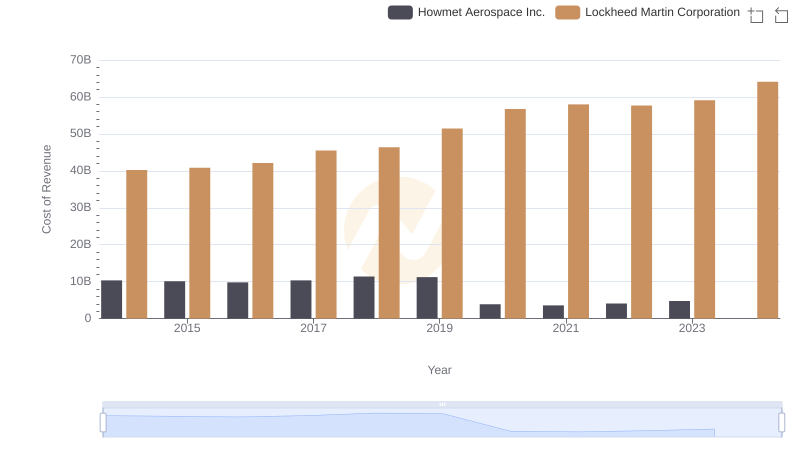Click the Lockheed Martin bar for 2022
800x461 pixels.
641,212
